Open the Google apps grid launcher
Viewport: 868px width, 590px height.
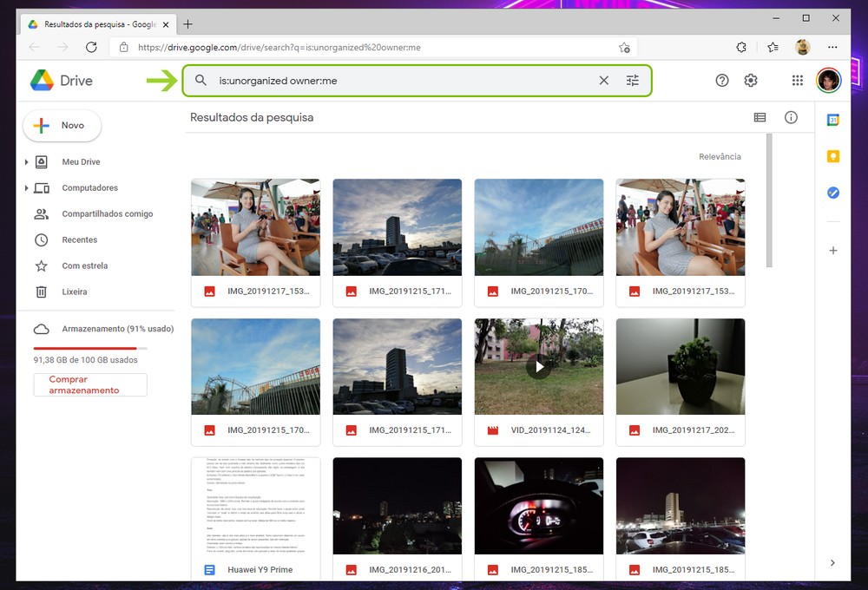[797, 81]
